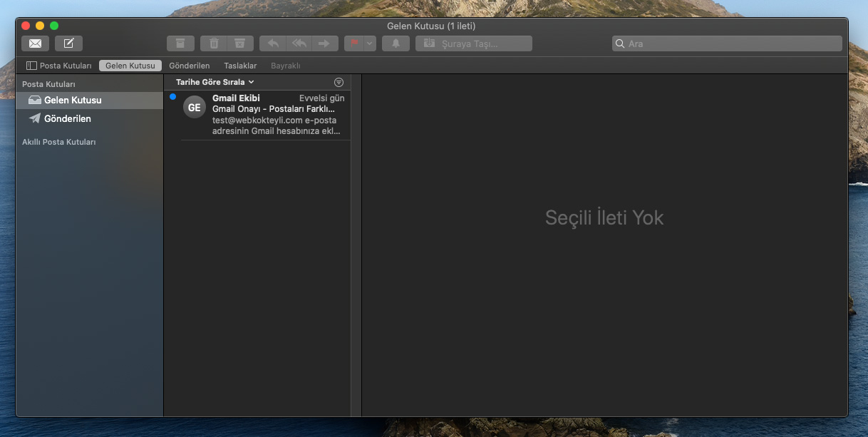This screenshot has height=437, width=868.
Task: Click the green full-screen window button
Action: click(54, 26)
